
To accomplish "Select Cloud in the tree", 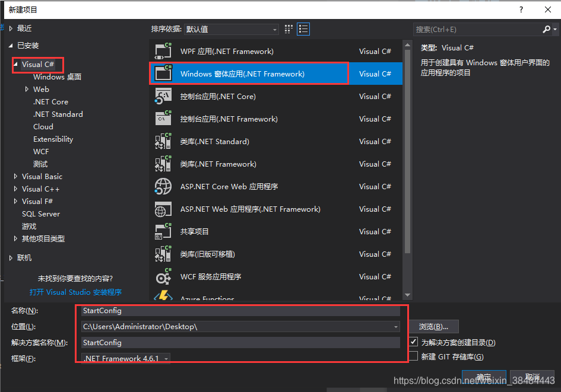I will click(43, 127).
